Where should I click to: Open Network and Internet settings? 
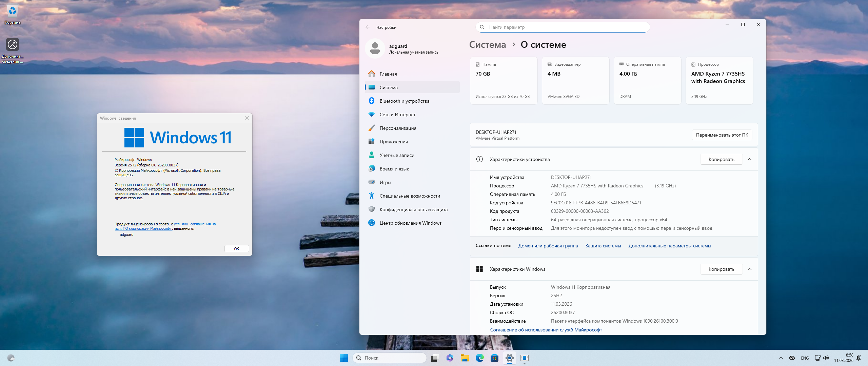(x=397, y=115)
